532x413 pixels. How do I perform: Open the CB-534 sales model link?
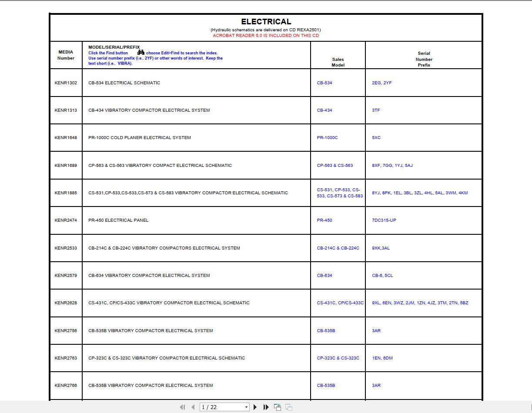[x=324, y=83]
